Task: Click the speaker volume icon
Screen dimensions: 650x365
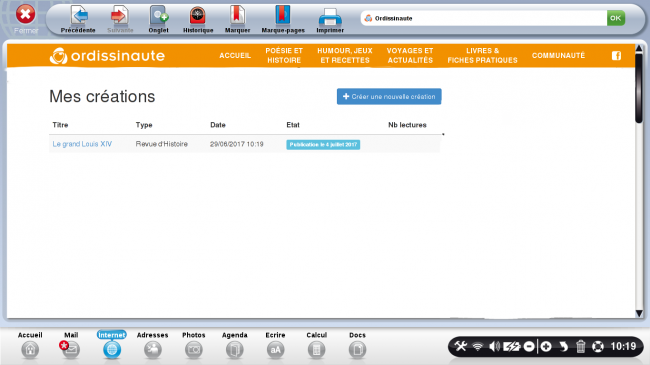Action: 494,346
